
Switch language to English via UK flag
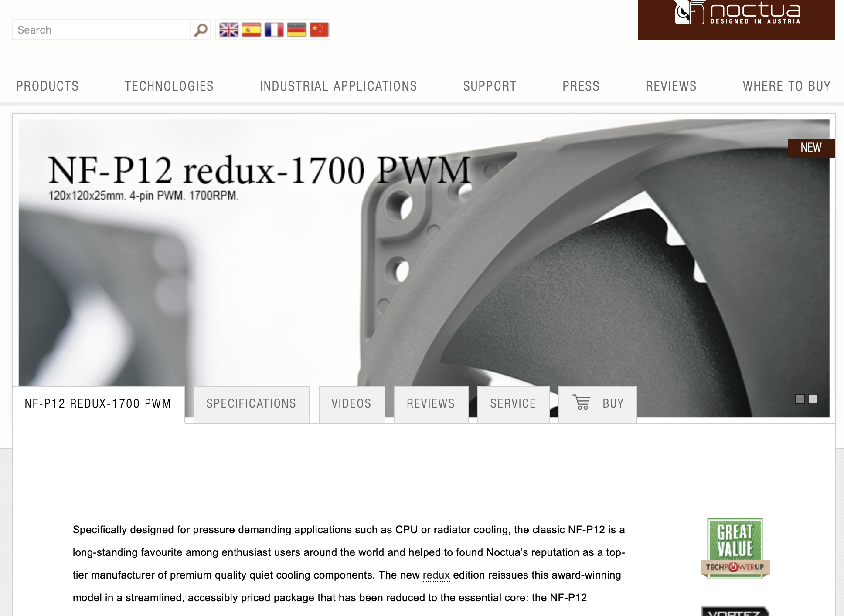[228, 30]
